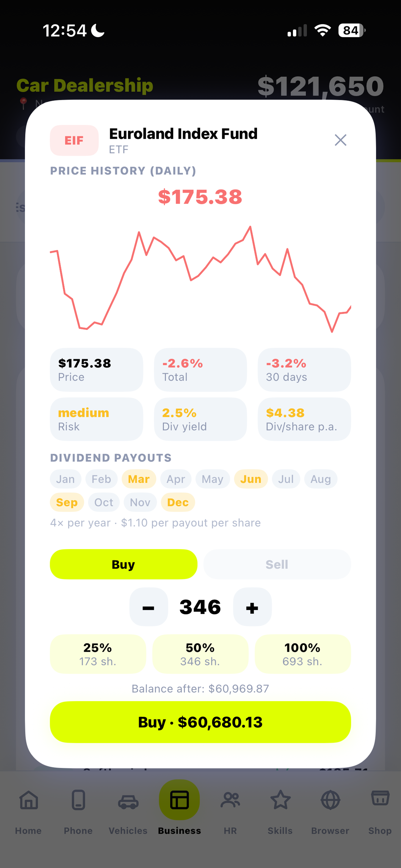Switch to Sell mode toggle
Image resolution: width=401 pixels, height=868 pixels.
(277, 564)
